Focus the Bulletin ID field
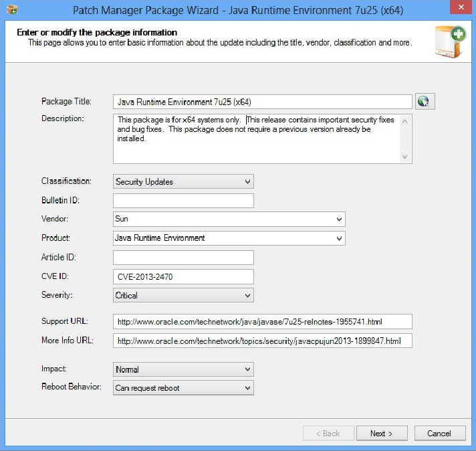This screenshot has height=451, width=476. coord(183,201)
